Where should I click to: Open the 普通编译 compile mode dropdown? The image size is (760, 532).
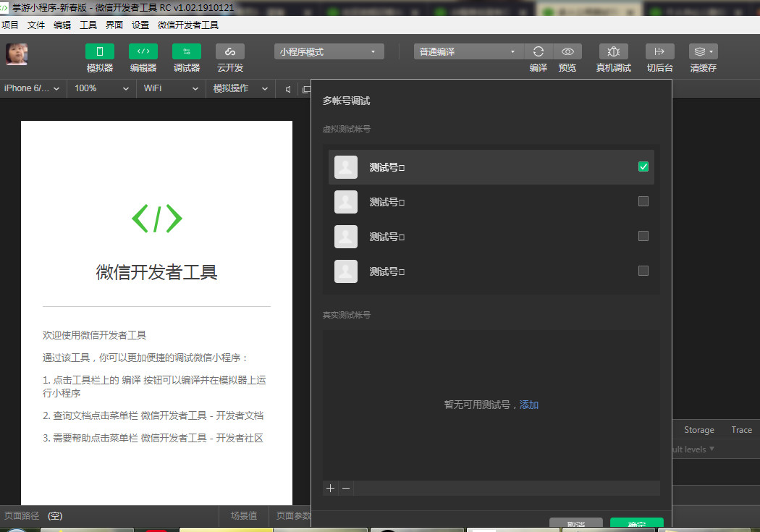469,51
